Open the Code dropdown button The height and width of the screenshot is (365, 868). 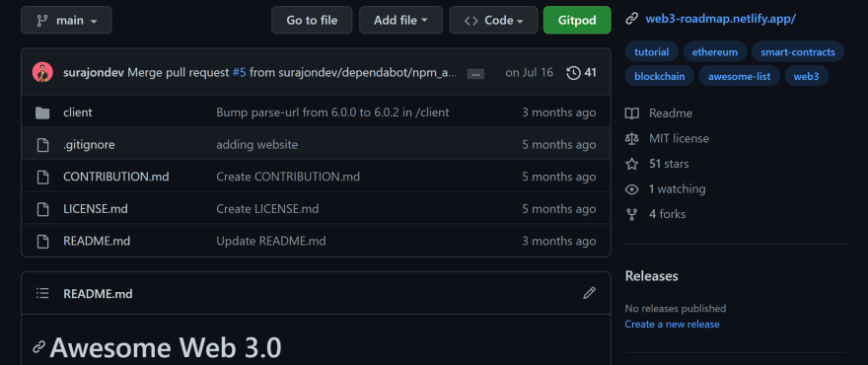click(x=494, y=20)
